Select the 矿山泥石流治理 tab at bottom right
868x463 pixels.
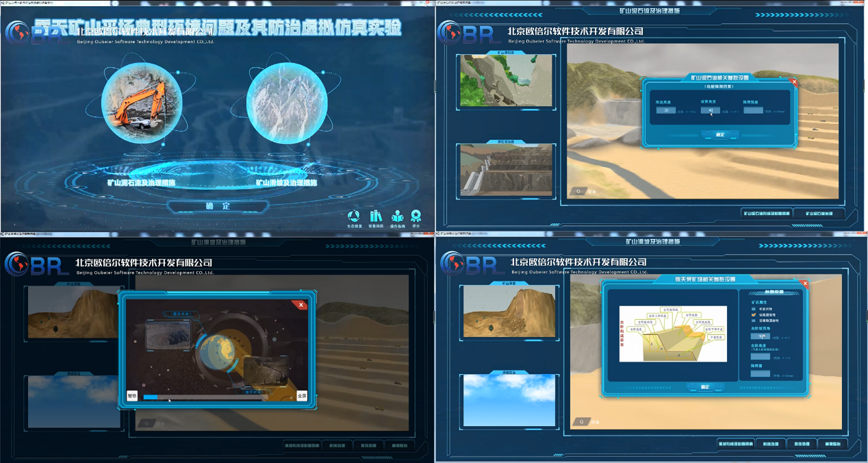coord(818,213)
